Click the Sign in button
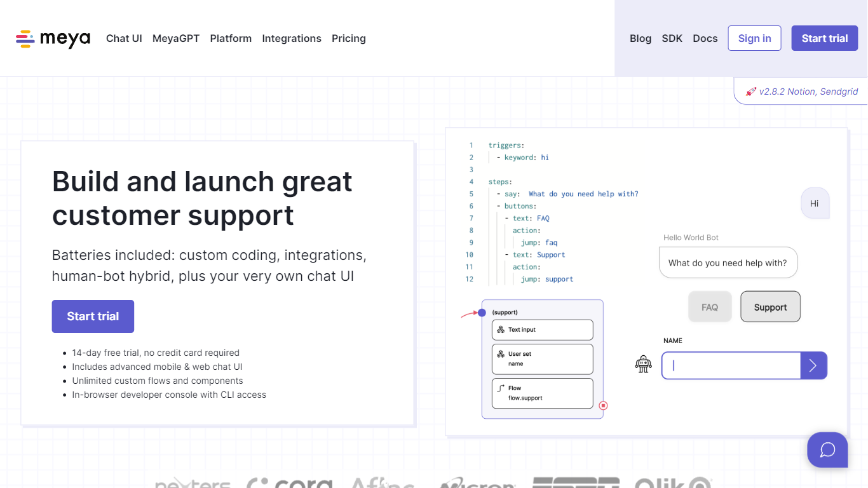 click(754, 38)
